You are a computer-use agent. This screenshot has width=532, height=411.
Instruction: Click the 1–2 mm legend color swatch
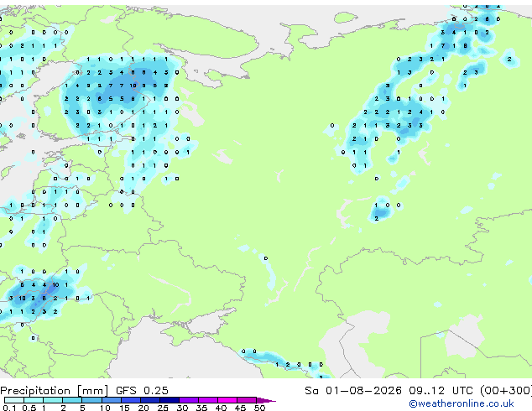53,400
